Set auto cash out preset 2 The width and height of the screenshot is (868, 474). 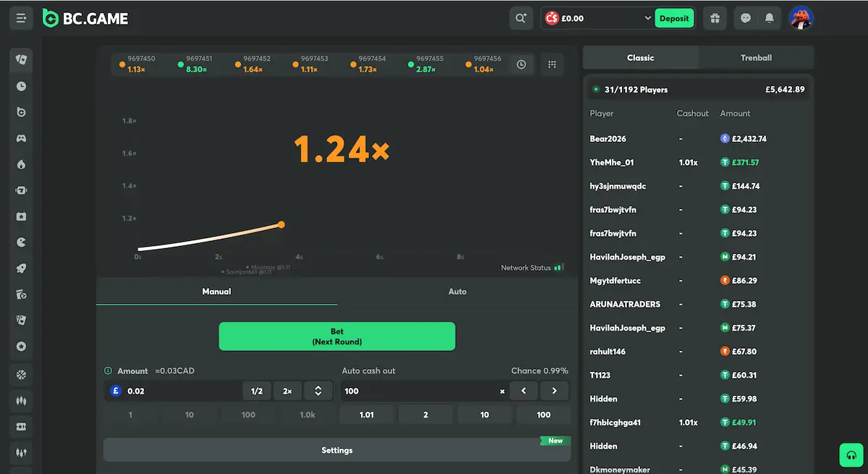[425, 415]
